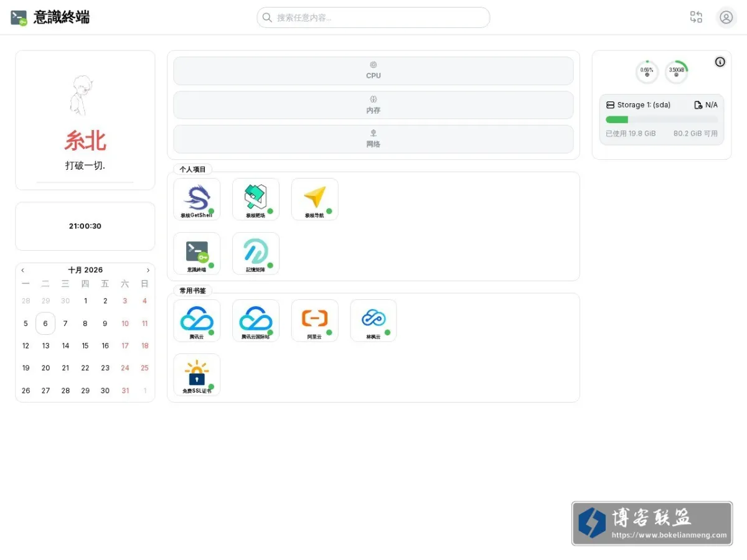
Task: Click the Storage 1 usage progress bar
Action: tap(662, 119)
